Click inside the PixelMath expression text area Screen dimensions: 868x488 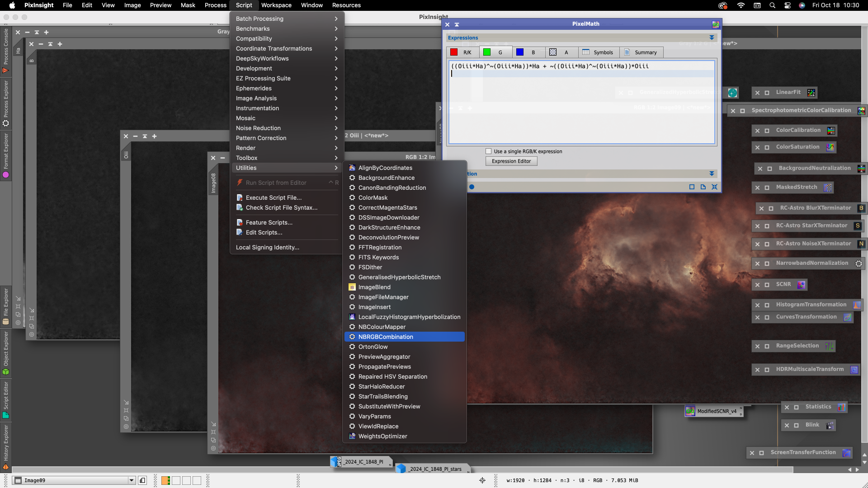point(582,102)
